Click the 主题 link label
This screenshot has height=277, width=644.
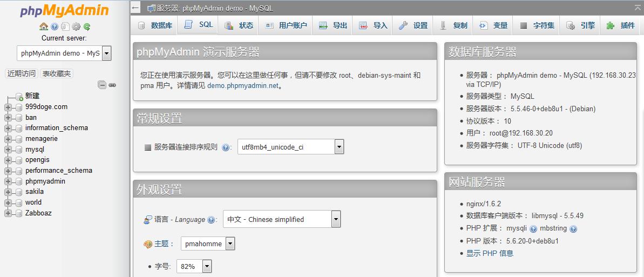161,244
